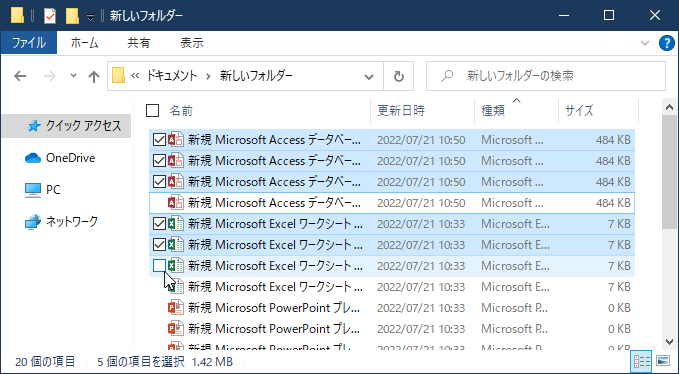Open the blue Help question mark icon

coord(666,43)
